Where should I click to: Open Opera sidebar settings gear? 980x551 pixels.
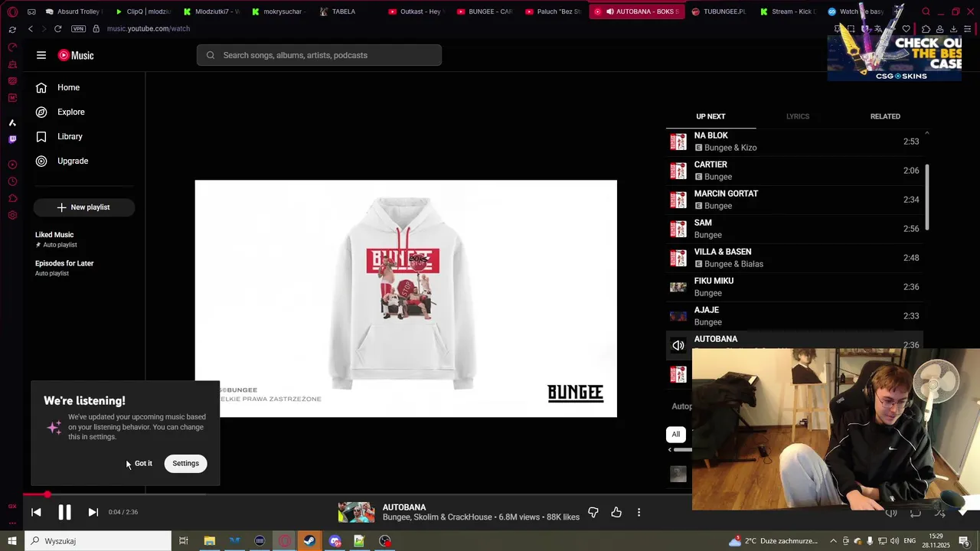click(12, 216)
